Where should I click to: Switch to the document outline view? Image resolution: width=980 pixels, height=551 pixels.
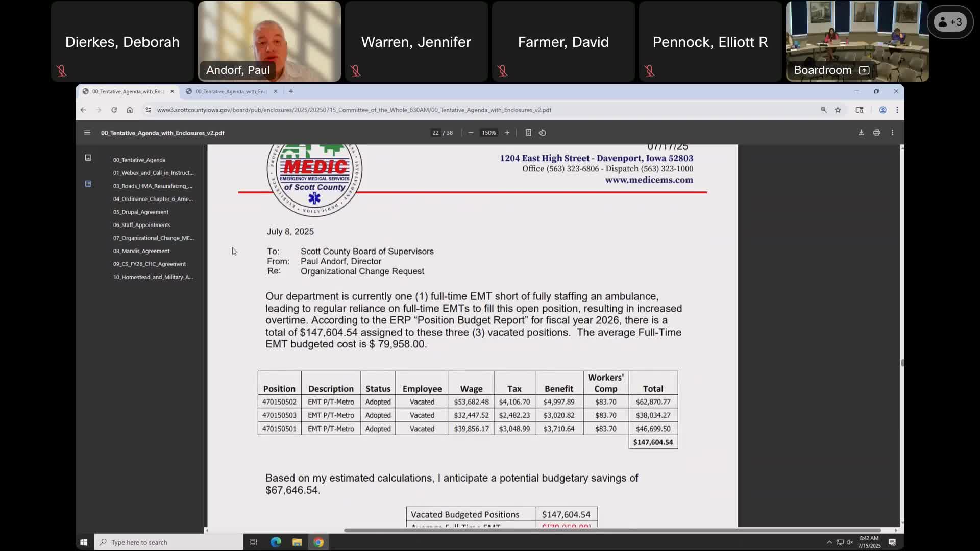click(88, 184)
